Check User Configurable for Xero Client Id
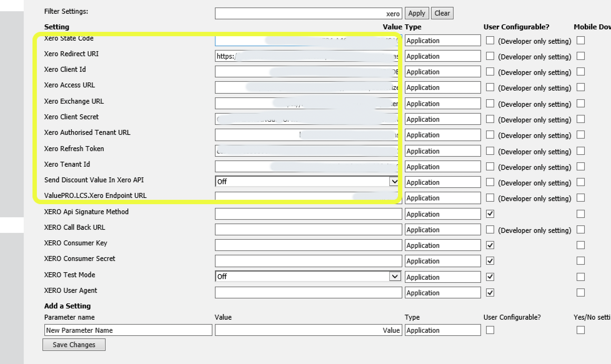The width and height of the screenshot is (611, 364). (490, 71)
